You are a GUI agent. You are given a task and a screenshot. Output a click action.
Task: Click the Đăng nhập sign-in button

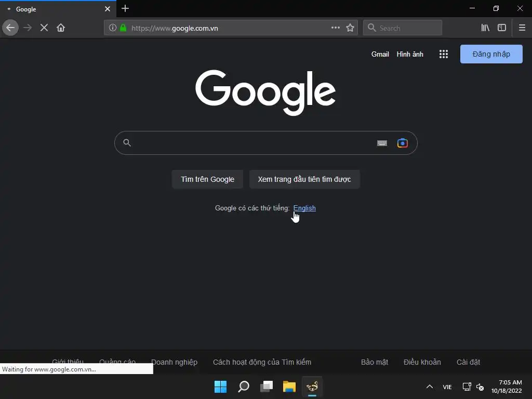point(491,54)
